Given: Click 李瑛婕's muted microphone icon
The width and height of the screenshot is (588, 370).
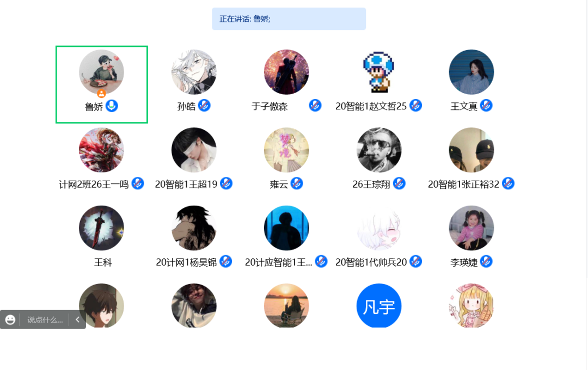Looking at the screenshot, I should (x=486, y=262).
